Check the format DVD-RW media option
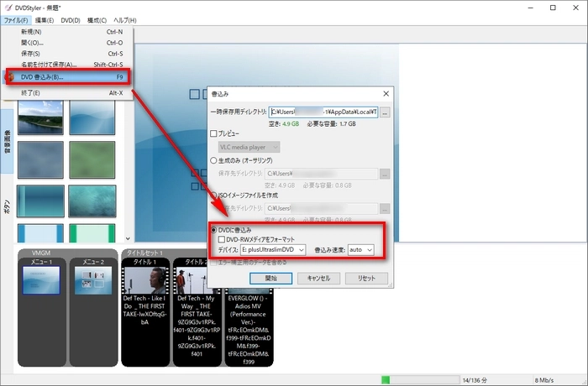This screenshot has height=386, width=588. (221, 239)
